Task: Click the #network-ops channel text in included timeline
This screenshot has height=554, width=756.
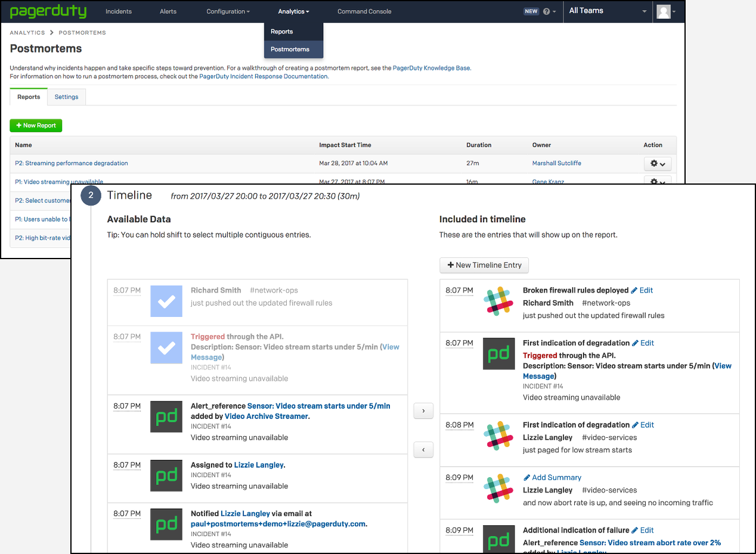Action: pyautogui.click(x=606, y=303)
